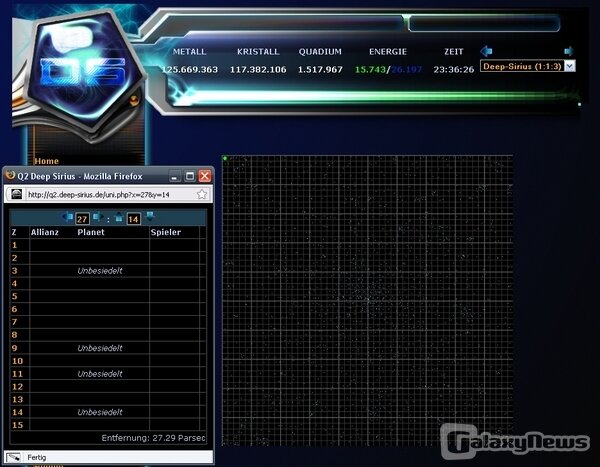Click the Y coordinate field showing 14
Image resolution: width=600 pixels, height=467 pixels.
pyautogui.click(x=133, y=219)
